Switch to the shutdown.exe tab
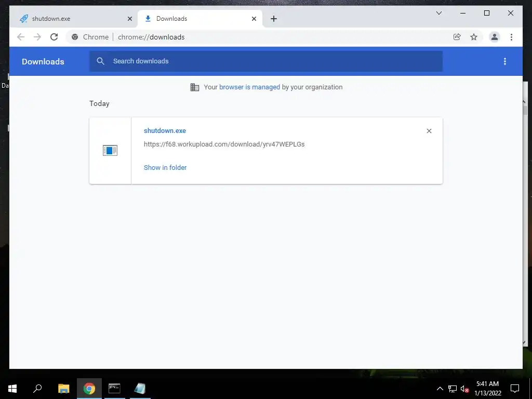This screenshot has width=532, height=399. 75,19
